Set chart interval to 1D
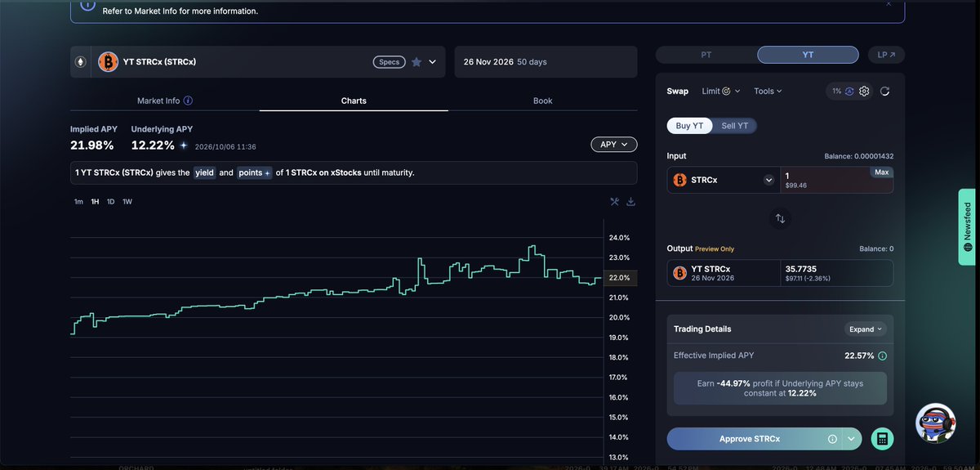Image resolution: width=980 pixels, height=470 pixels. [111, 202]
